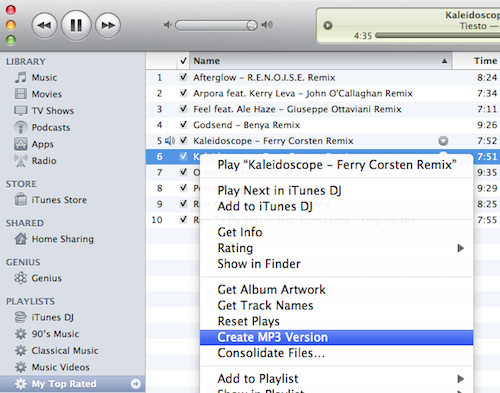Choose Show in Finder

tap(337, 264)
